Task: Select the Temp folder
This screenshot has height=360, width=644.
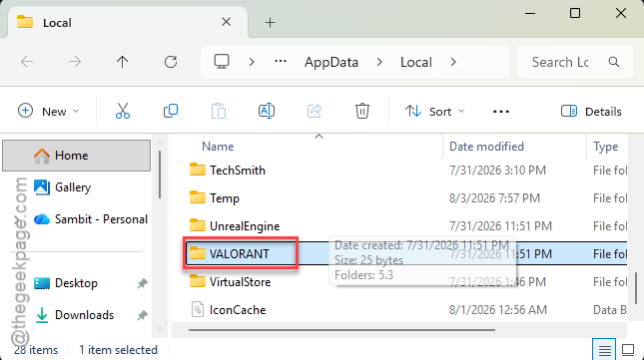Action: click(225, 198)
